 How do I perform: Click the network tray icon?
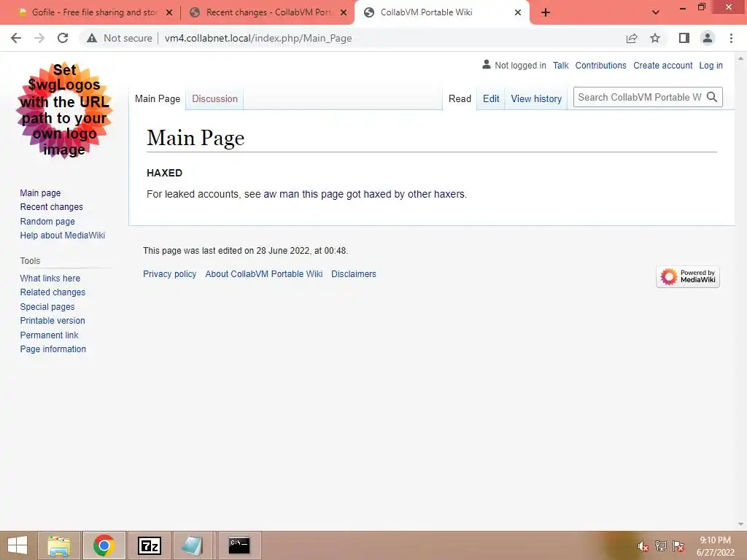[x=661, y=546]
